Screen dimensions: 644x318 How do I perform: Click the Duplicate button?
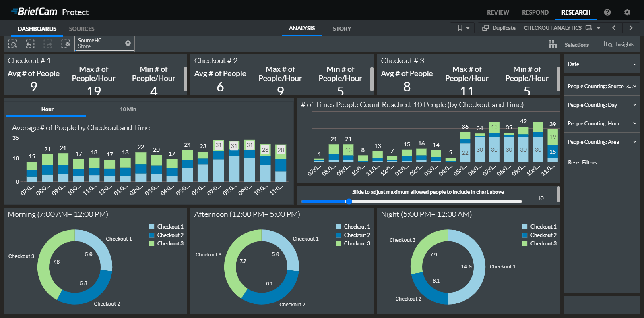(499, 28)
